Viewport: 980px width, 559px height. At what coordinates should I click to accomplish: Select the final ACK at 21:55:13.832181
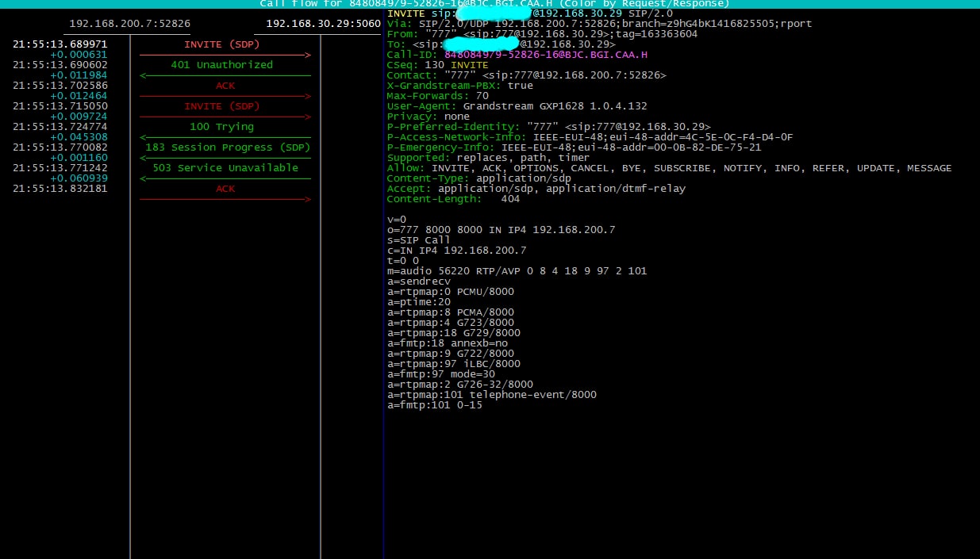pyautogui.click(x=225, y=189)
